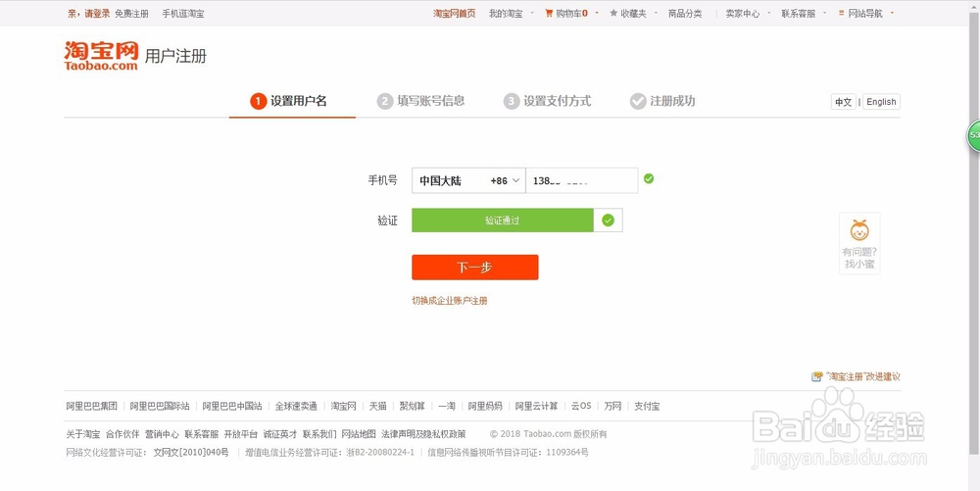This screenshot has height=491, width=980.
Task: Click the phone number input field
Action: click(x=582, y=180)
